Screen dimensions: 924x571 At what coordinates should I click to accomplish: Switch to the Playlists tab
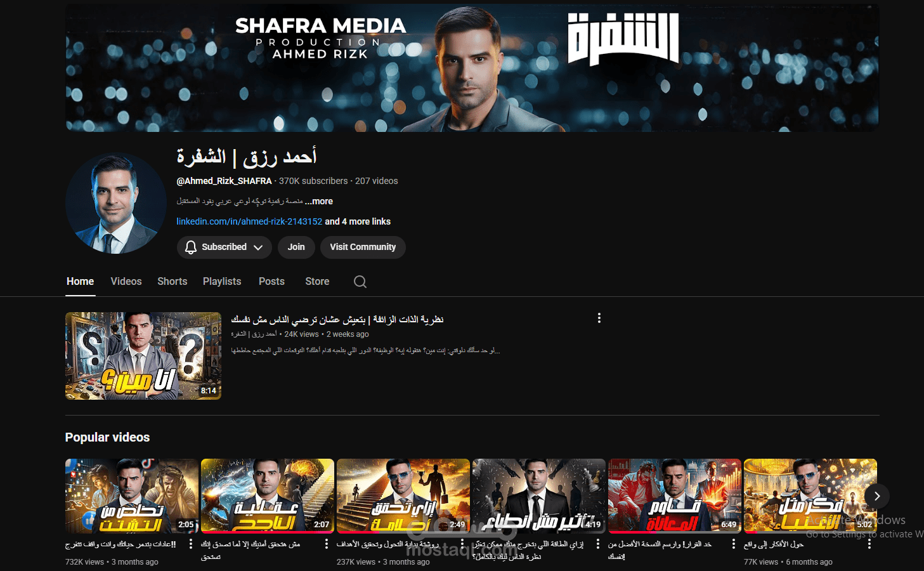(221, 281)
